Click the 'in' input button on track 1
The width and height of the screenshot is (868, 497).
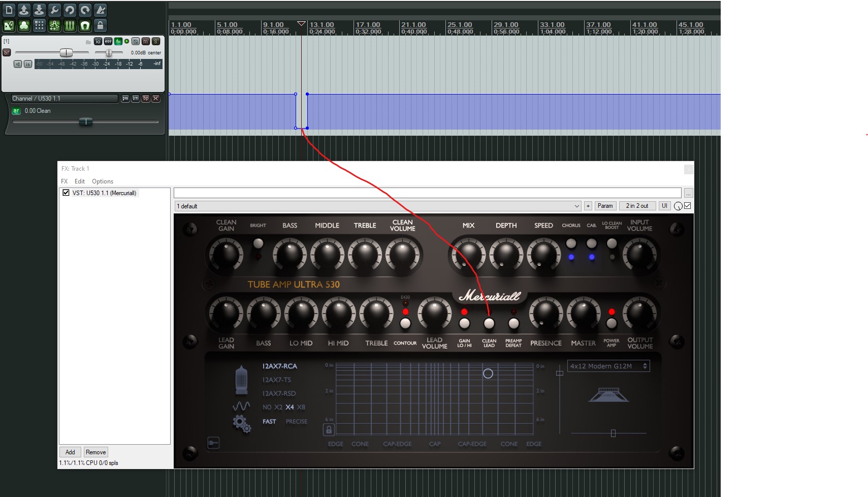tap(28, 64)
